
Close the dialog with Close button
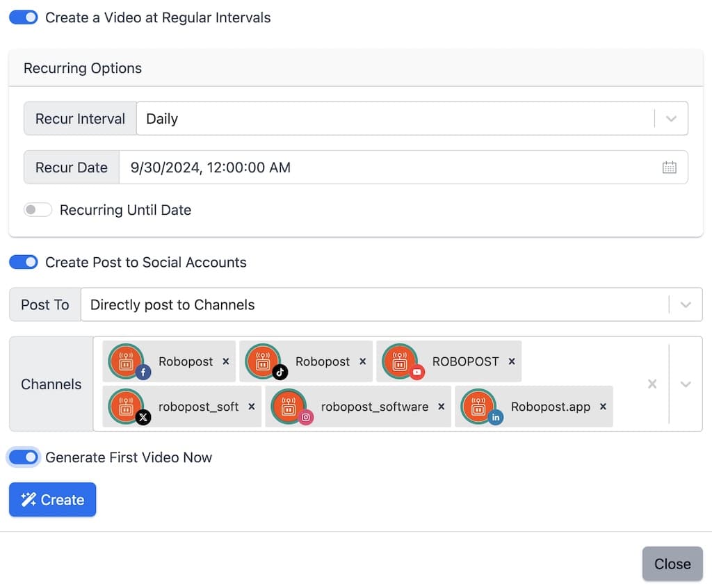pos(672,564)
